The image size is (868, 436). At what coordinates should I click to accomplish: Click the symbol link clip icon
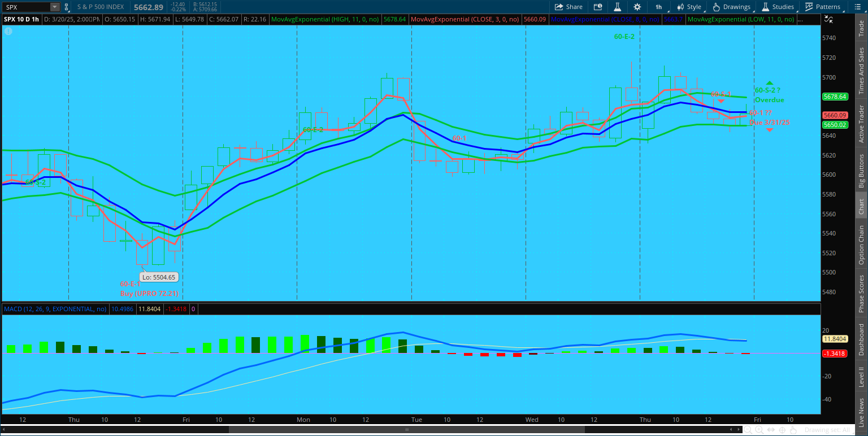(67, 7)
